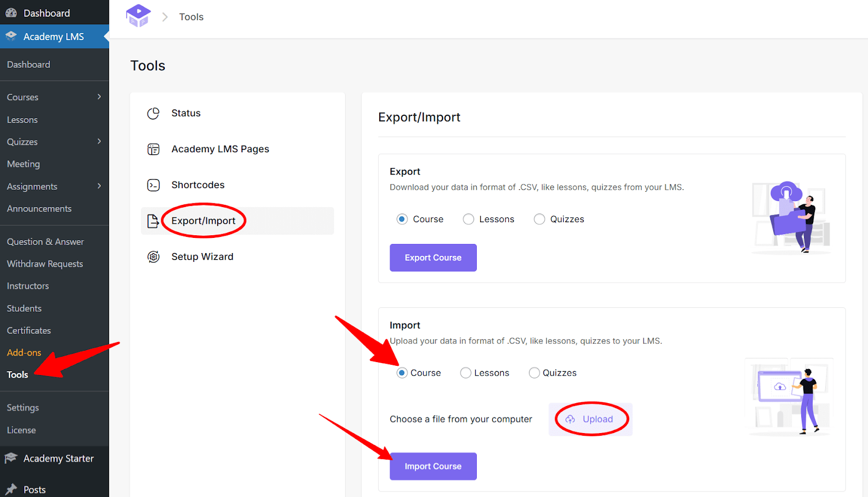Image resolution: width=868 pixels, height=497 pixels.
Task: Select the Academy LMS Pages page icon
Action: [x=154, y=149]
